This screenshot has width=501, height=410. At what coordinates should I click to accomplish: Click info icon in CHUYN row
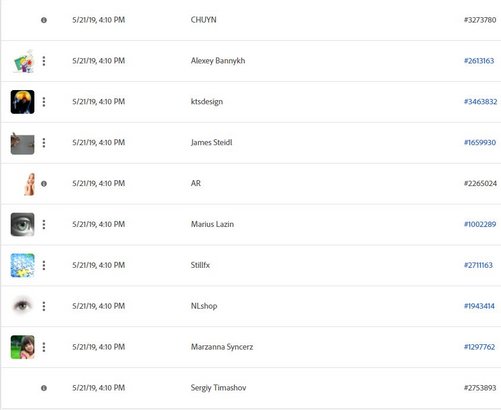[44, 20]
